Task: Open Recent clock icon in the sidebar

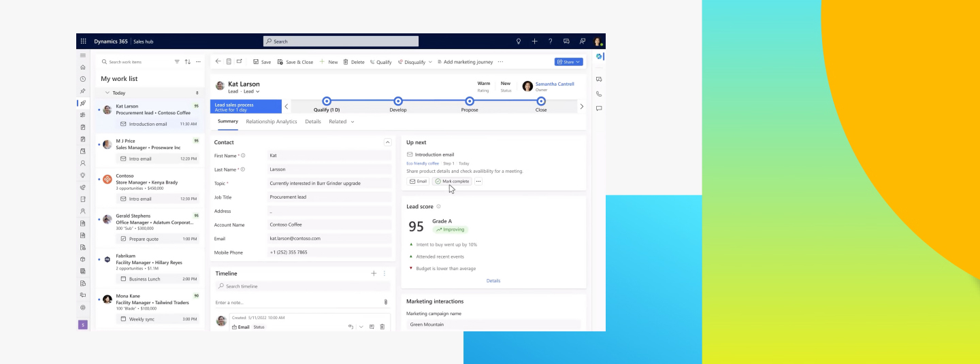Action: (83, 79)
